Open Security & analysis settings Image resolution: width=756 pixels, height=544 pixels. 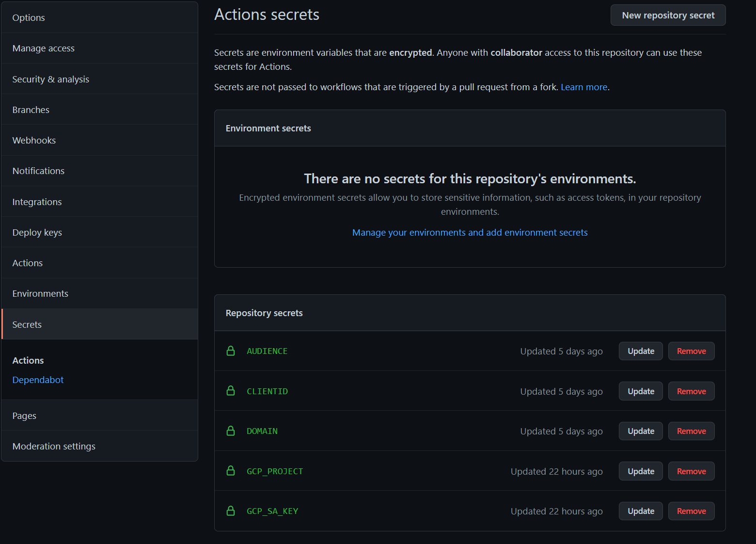(x=51, y=79)
